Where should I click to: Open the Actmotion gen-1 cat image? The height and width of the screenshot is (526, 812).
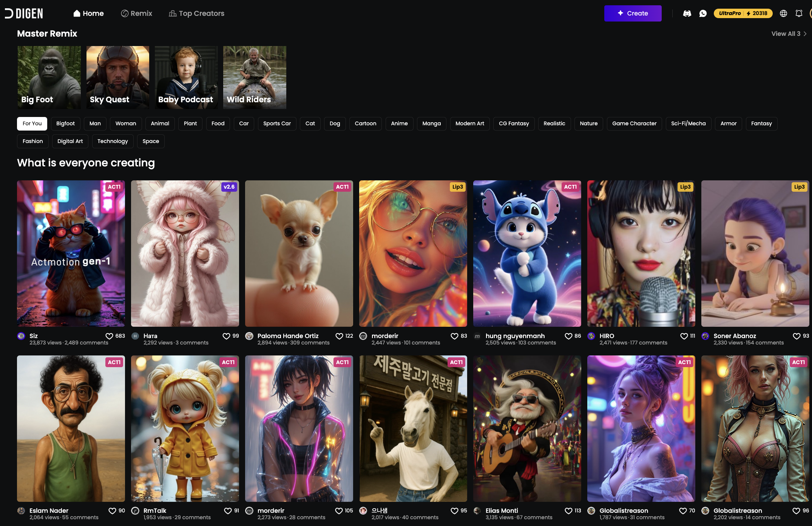[x=71, y=254]
